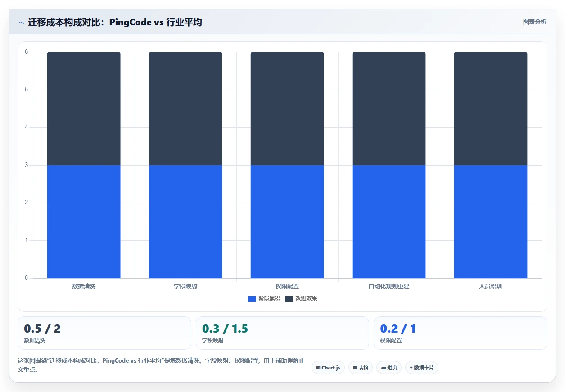Viewport: 565px width, 392px height.
Task: Select the 数据卡片 tag
Action: tap(421, 368)
